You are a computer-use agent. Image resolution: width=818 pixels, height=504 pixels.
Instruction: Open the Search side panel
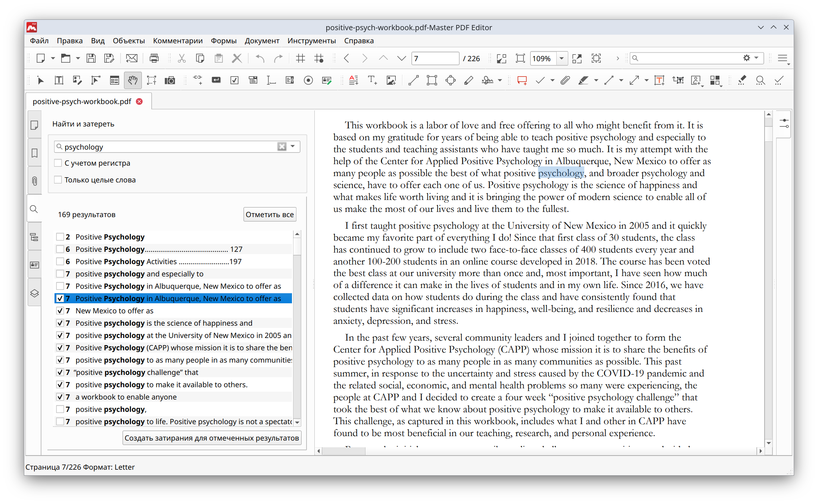(34, 209)
